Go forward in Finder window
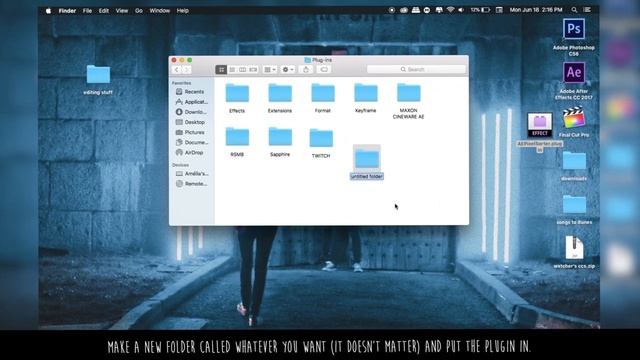The image size is (640, 360). pyautogui.click(x=186, y=70)
